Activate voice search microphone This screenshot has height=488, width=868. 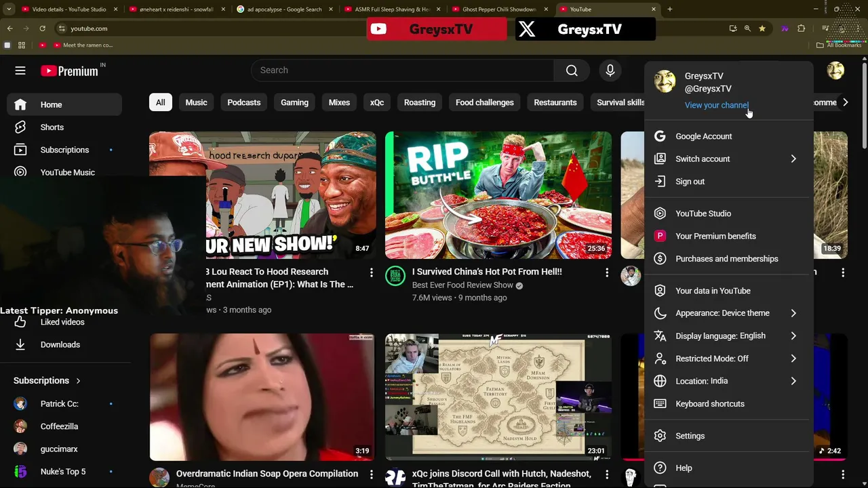pos(610,70)
